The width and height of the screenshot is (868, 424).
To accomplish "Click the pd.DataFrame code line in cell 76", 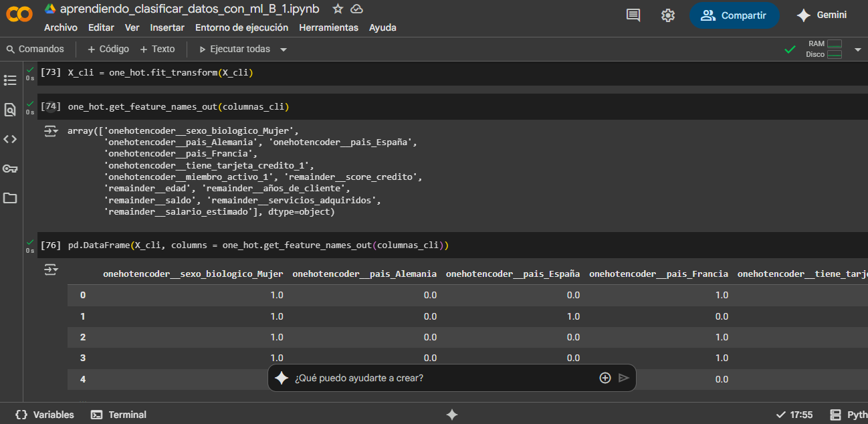I will pos(258,245).
